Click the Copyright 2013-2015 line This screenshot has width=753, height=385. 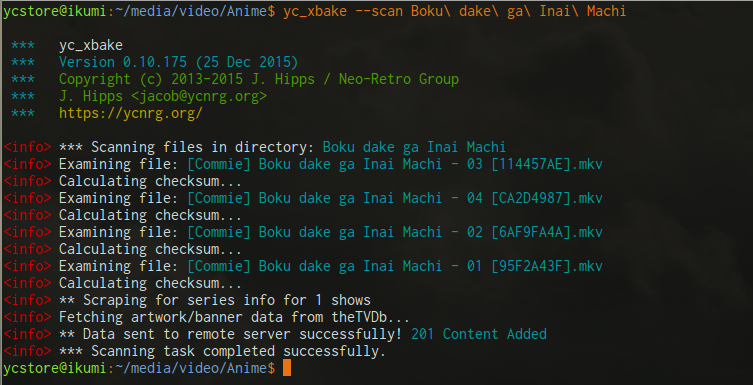click(x=259, y=79)
